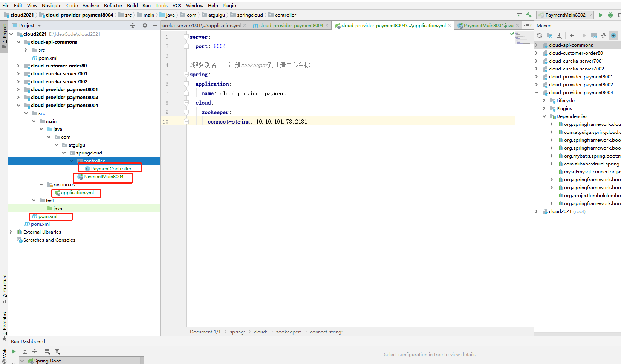Click the Run Anything terminal icon

click(x=519, y=15)
